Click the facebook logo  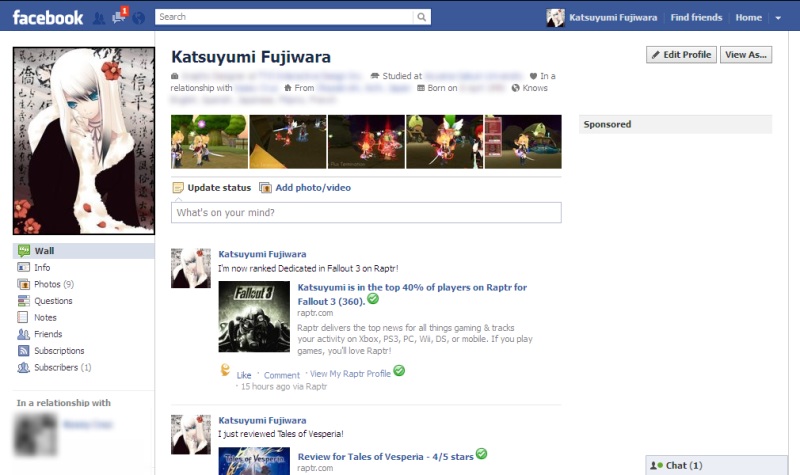click(47, 18)
